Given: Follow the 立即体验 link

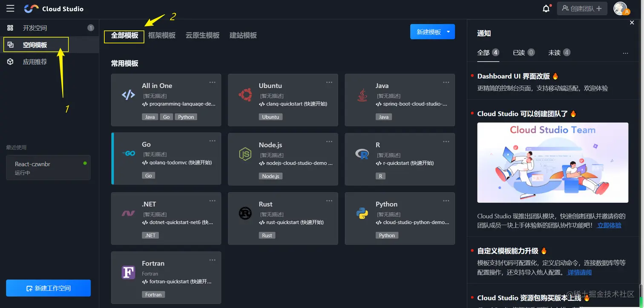Looking at the screenshot, I should click(x=609, y=225).
